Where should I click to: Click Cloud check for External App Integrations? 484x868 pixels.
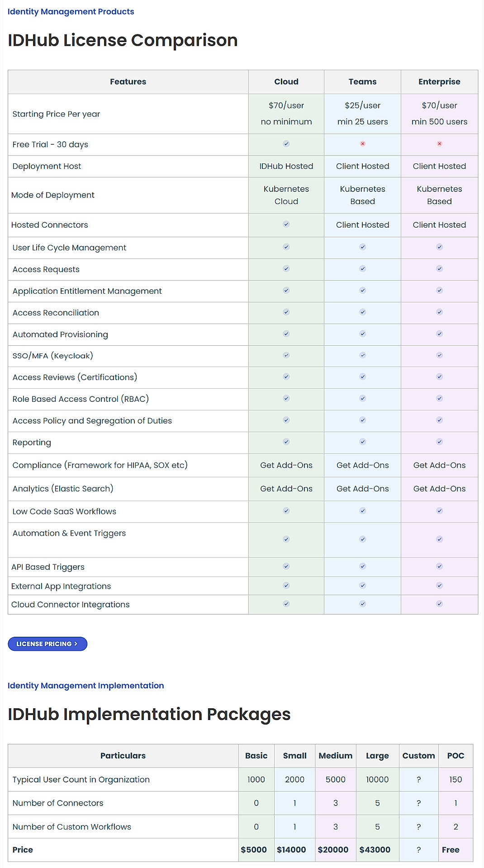286,586
